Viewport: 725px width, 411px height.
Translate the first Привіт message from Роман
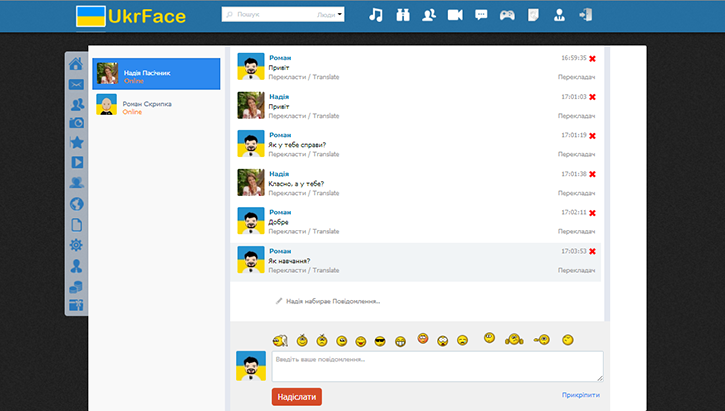click(x=304, y=77)
